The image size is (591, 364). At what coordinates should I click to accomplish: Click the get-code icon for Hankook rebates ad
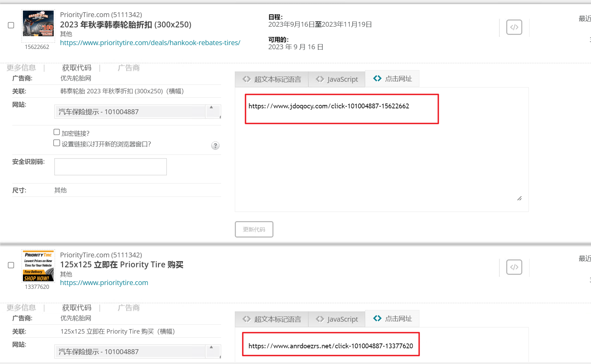pyautogui.click(x=514, y=27)
